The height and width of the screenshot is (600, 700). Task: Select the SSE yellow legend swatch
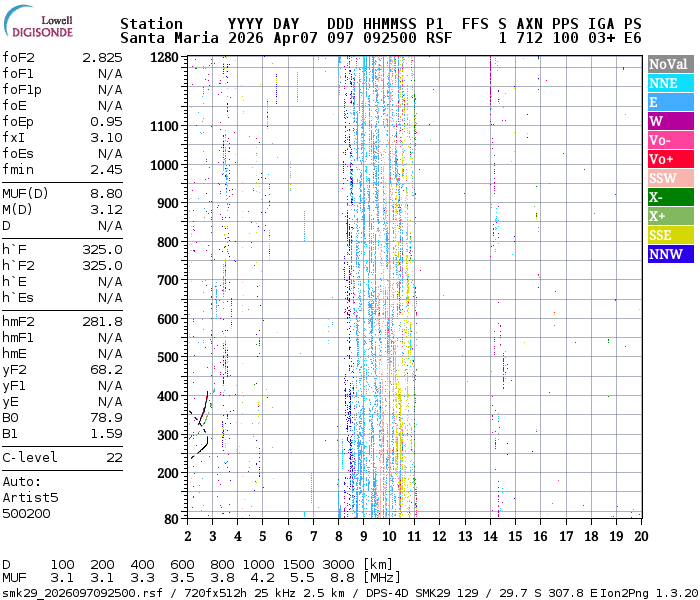click(x=668, y=236)
